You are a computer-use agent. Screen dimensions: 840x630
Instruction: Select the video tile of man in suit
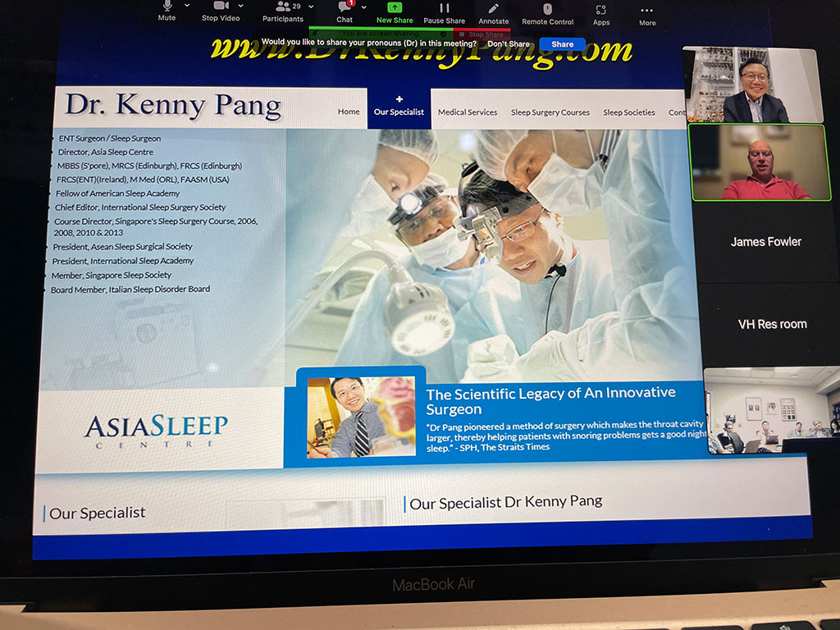click(752, 85)
